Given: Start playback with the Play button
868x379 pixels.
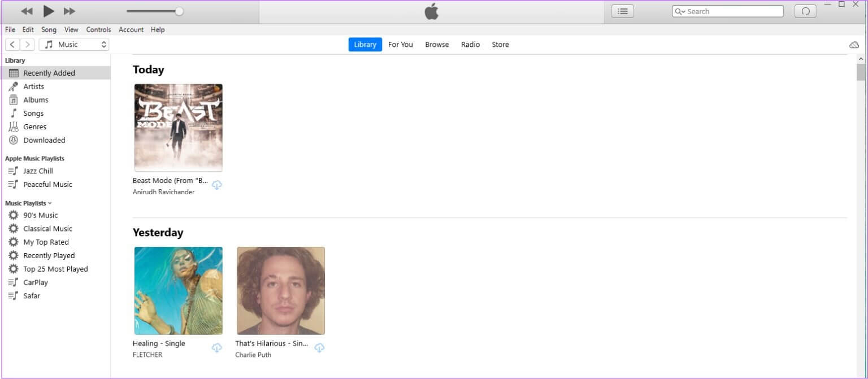Looking at the screenshot, I should pyautogui.click(x=49, y=11).
